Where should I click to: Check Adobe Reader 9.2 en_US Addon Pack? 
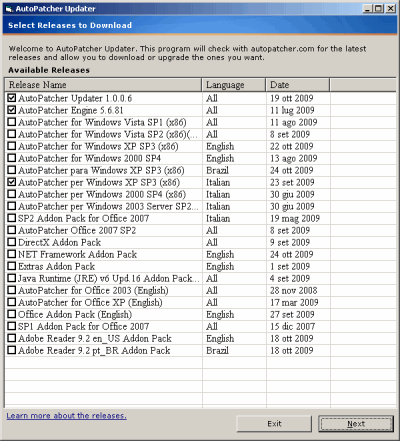(12, 338)
